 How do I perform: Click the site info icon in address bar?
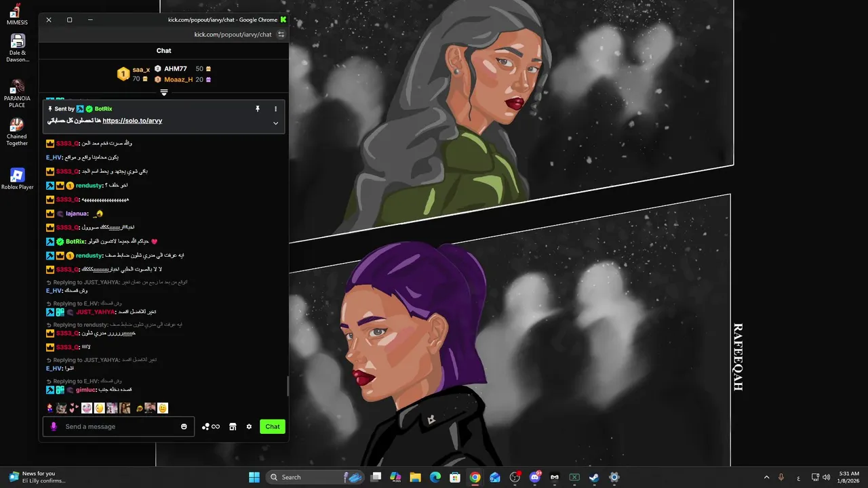pos(281,35)
